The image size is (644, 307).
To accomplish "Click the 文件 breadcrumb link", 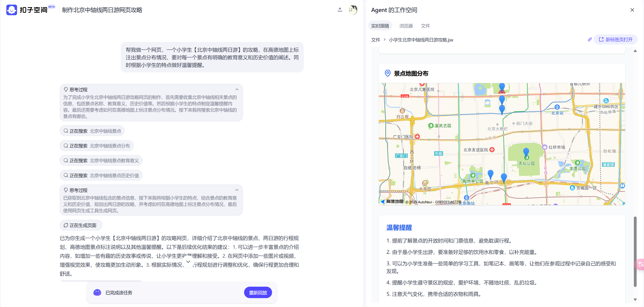I will (376, 40).
